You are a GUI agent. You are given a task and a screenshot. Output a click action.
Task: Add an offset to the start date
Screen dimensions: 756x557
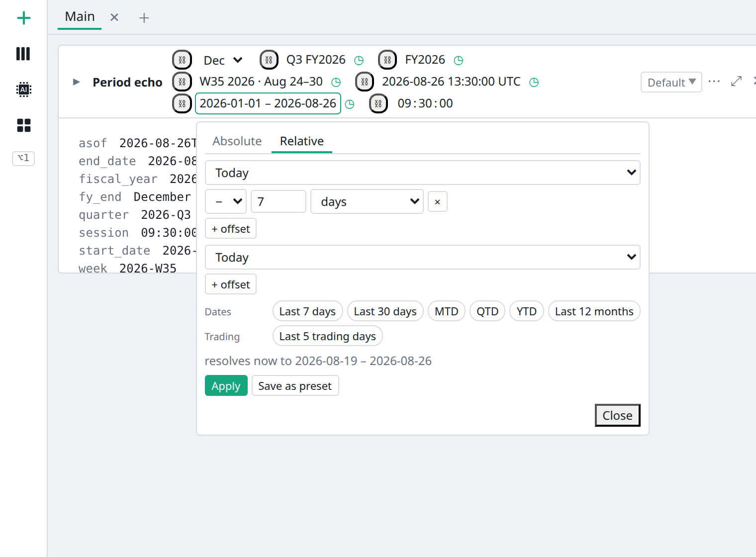tap(231, 229)
